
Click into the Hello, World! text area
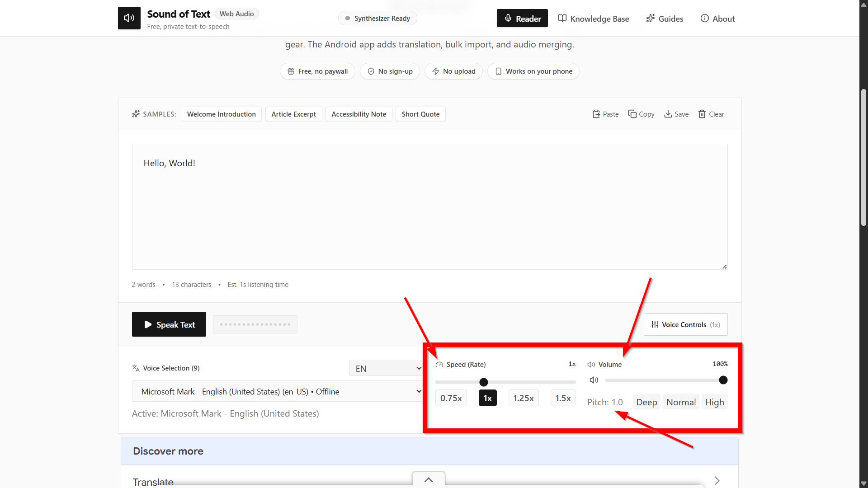tap(429, 206)
